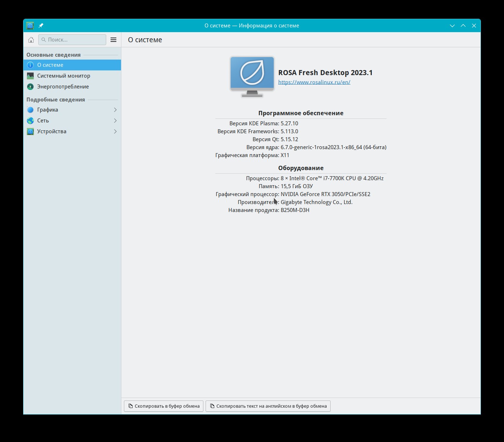Click the Подробные сведения sidebar header

pyautogui.click(x=56, y=100)
